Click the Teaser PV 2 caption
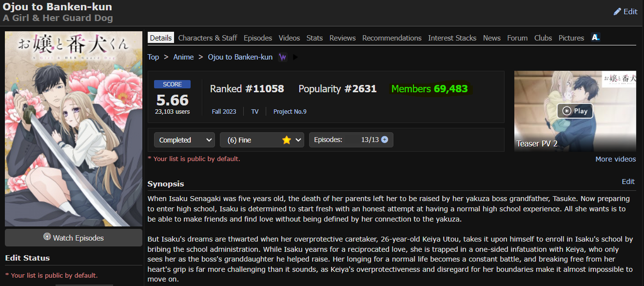644x286 pixels. click(537, 144)
